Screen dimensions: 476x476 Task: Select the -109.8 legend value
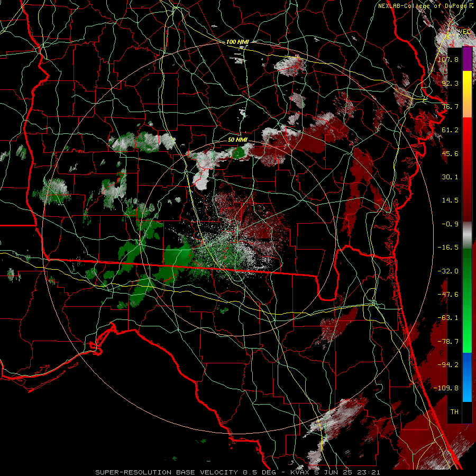[446, 388]
